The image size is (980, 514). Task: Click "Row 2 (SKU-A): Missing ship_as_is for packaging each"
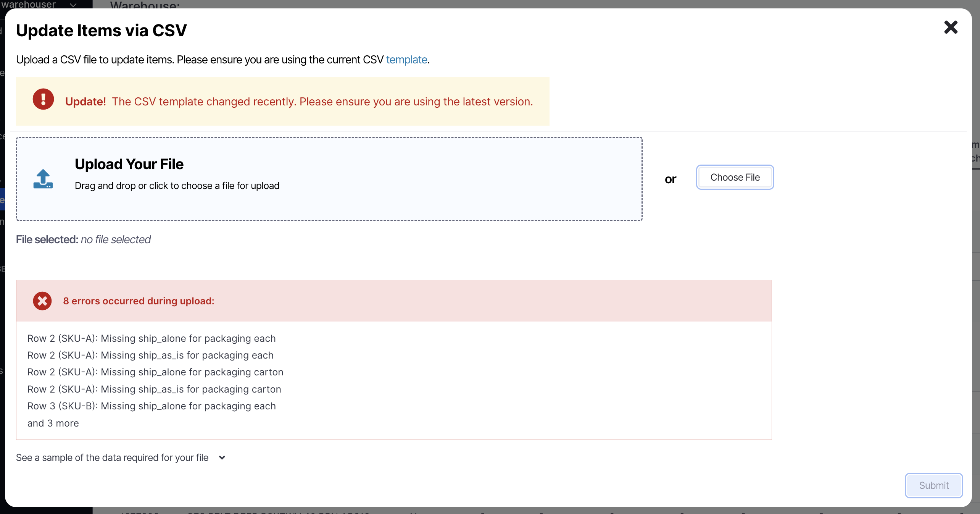click(150, 355)
